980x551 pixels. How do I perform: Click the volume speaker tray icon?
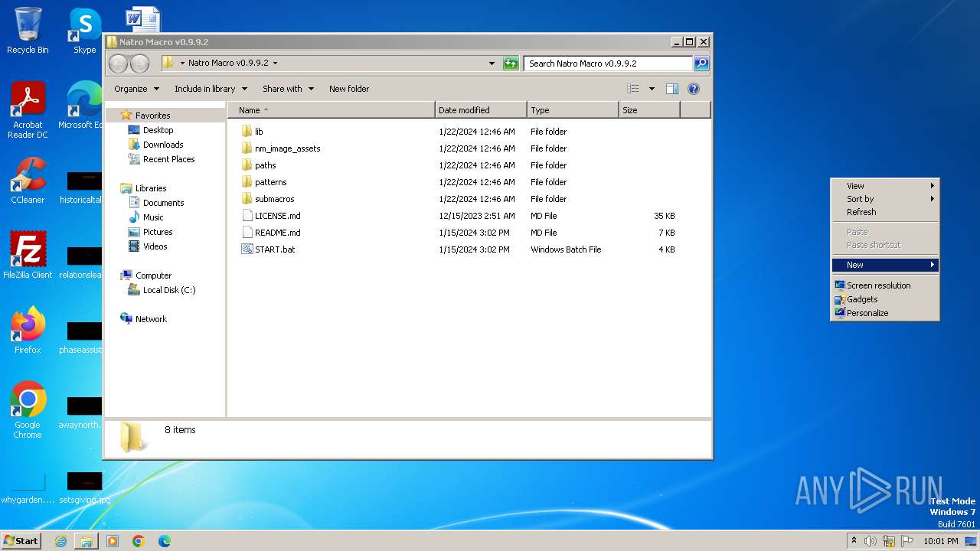coord(871,541)
